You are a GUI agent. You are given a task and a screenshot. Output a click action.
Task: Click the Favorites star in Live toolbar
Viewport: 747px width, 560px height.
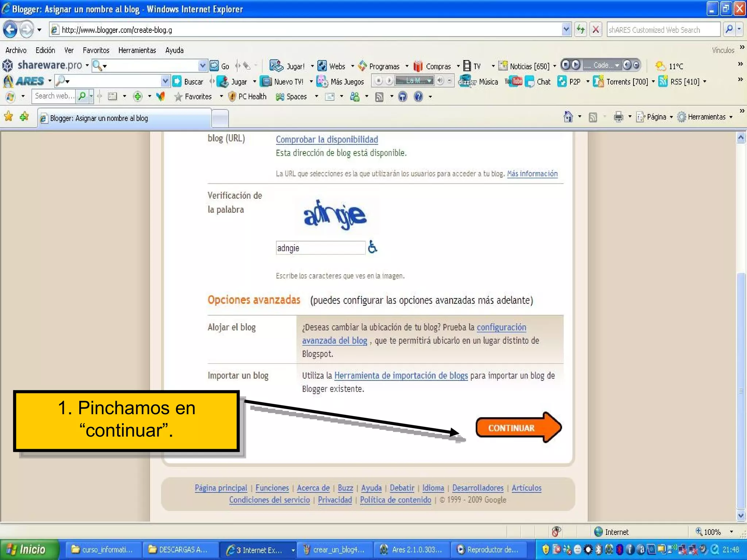tap(178, 97)
